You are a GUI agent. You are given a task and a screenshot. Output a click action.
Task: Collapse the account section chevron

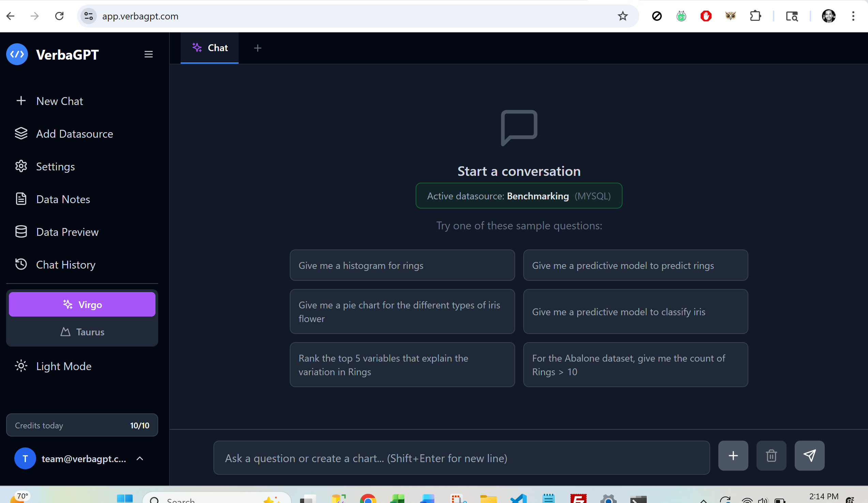tap(140, 459)
